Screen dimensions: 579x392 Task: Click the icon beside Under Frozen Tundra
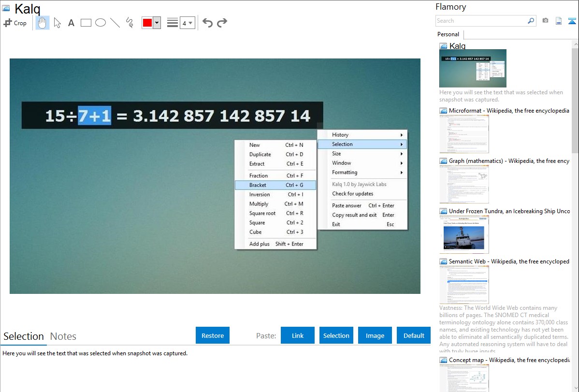click(443, 211)
